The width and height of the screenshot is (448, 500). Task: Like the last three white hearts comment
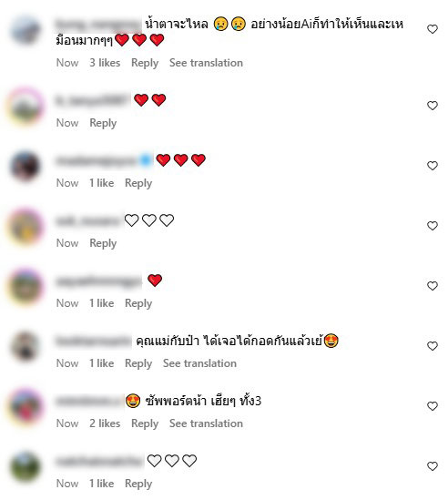click(x=432, y=466)
